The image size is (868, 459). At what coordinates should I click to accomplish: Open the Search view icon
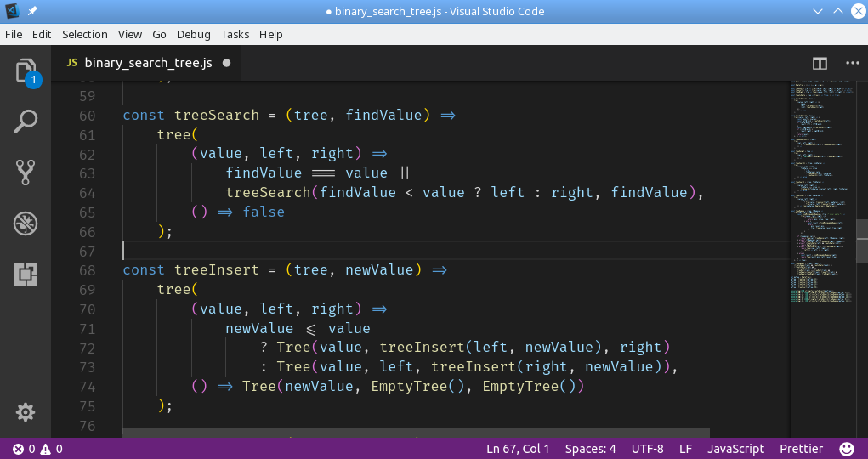click(x=26, y=122)
